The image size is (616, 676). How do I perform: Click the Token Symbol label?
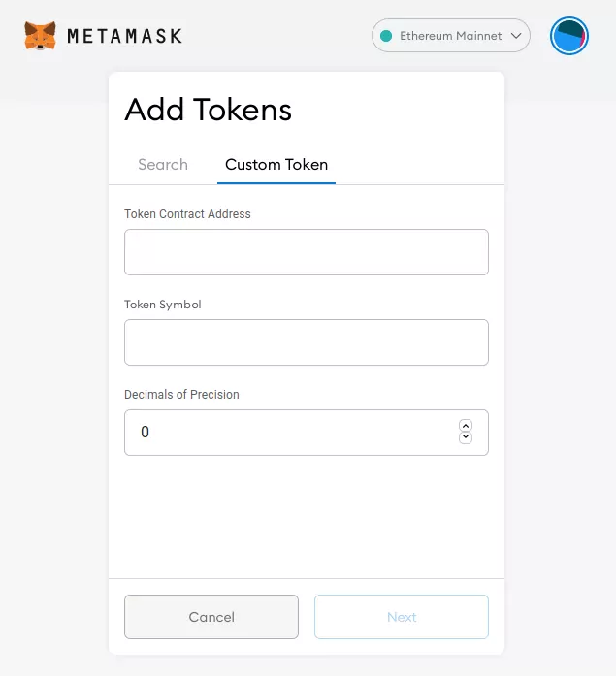pos(163,304)
